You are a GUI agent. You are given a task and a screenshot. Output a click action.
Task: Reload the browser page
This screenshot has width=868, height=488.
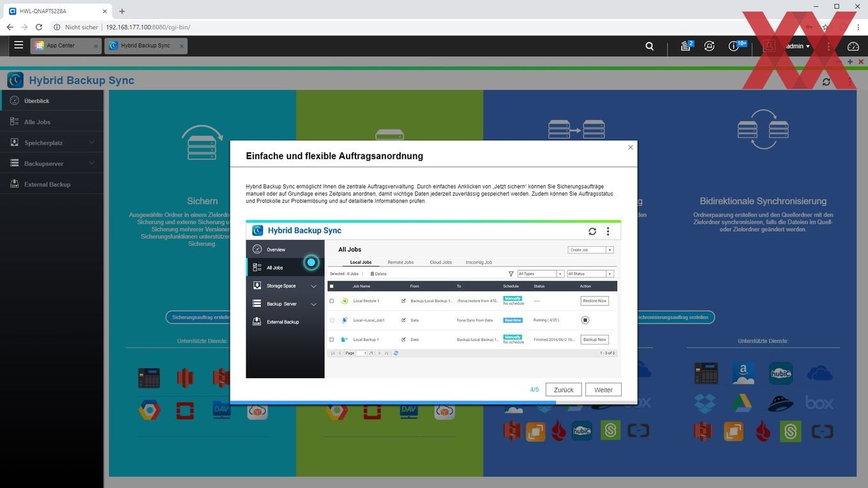click(39, 27)
